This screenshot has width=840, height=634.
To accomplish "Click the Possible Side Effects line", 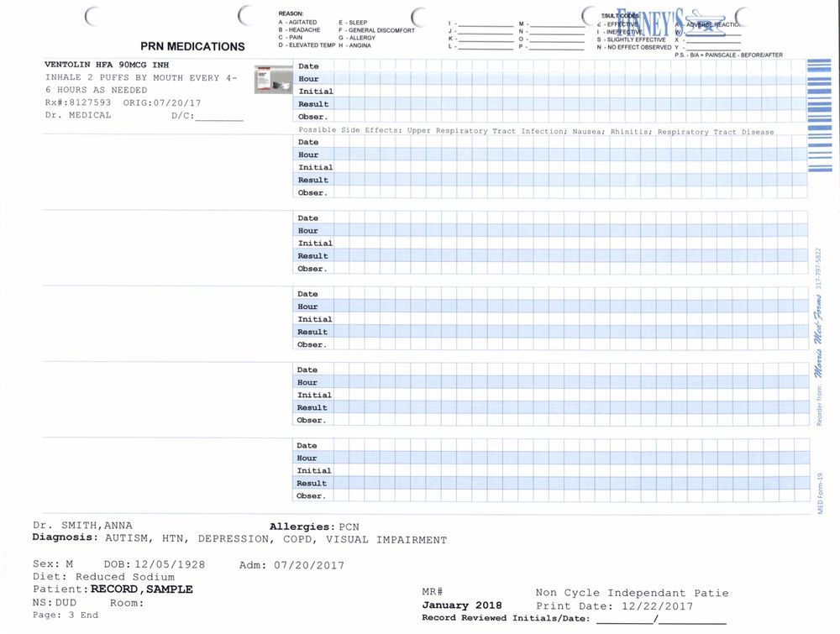I will click(x=536, y=131).
